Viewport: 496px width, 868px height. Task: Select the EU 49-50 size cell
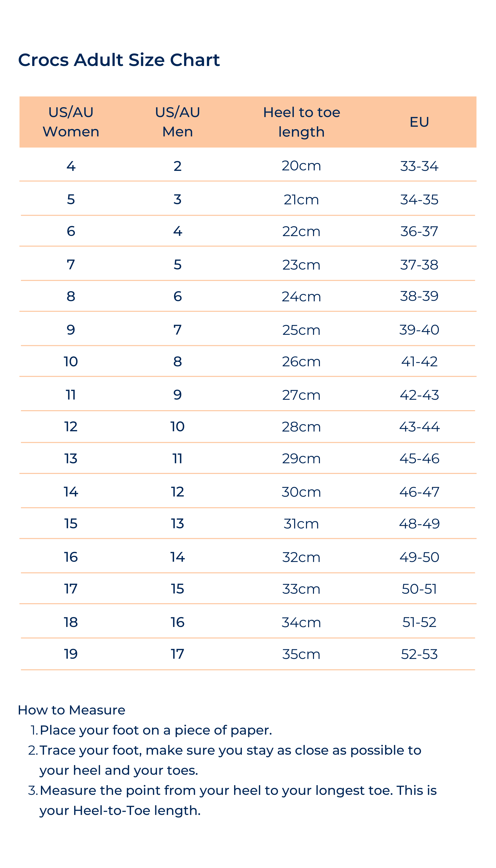coord(419,557)
